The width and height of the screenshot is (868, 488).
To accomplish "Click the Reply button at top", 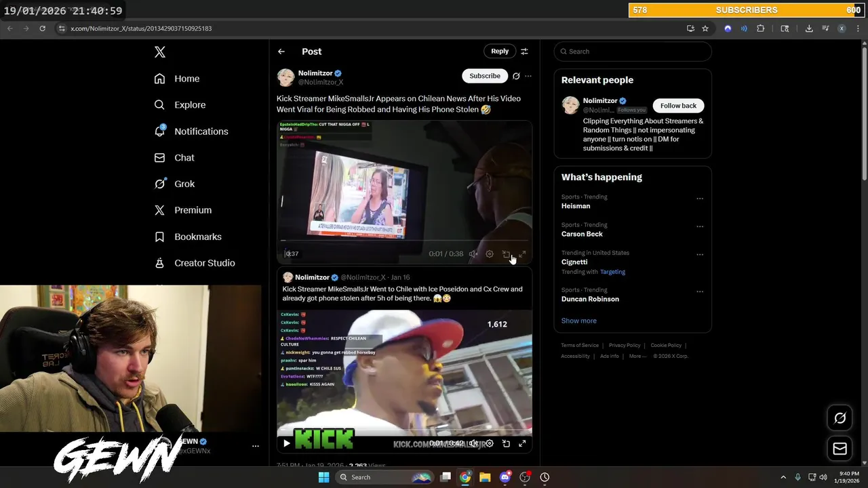I will point(500,52).
